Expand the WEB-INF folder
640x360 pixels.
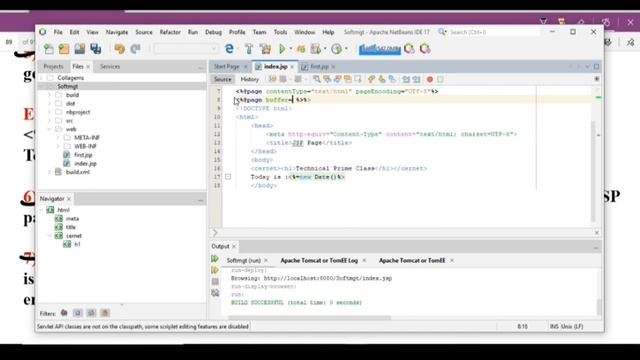click(58, 146)
